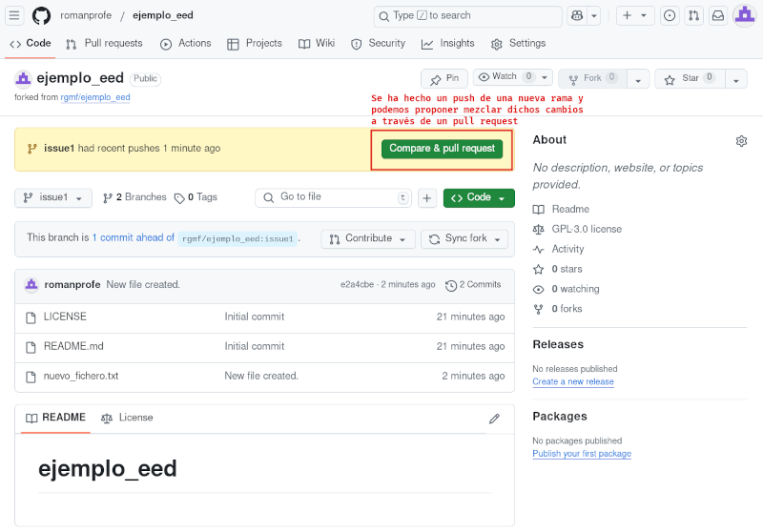This screenshot has width=763, height=532.
Task: Edit About details with gear icon
Action: tap(741, 141)
